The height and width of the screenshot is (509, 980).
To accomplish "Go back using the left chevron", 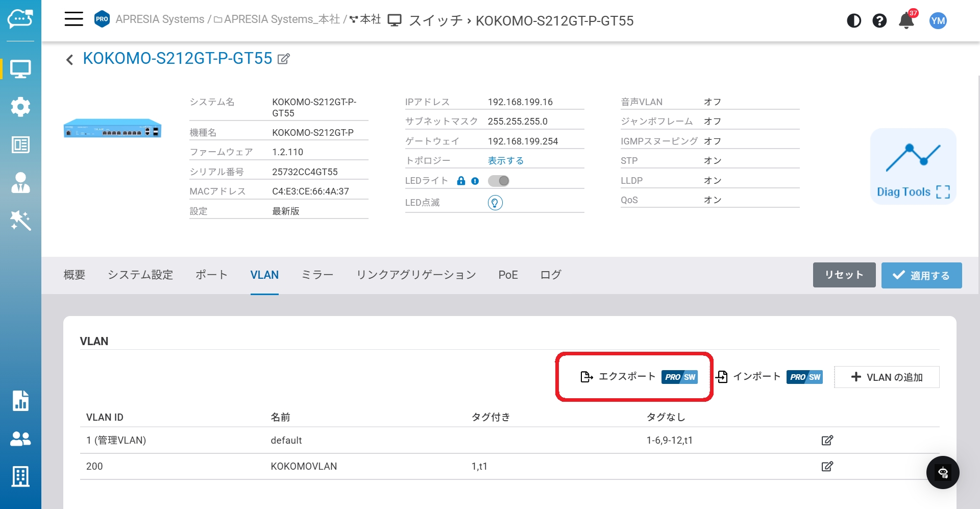I will pyautogui.click(x=70, y=60).
